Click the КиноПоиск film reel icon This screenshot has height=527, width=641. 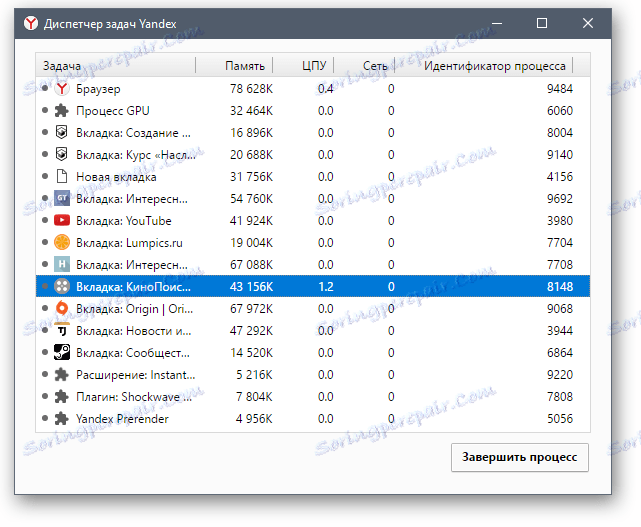(x=62, y=287)
